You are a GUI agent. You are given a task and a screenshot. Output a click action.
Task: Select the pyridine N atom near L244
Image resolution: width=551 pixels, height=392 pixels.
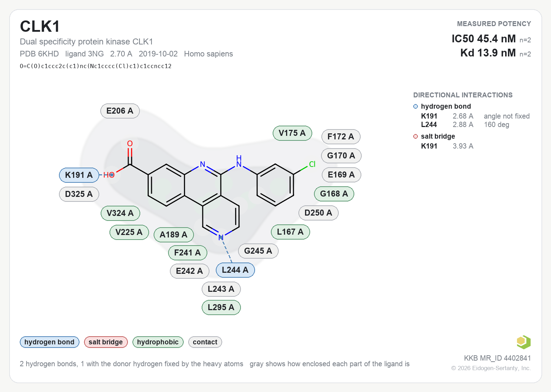221,237
